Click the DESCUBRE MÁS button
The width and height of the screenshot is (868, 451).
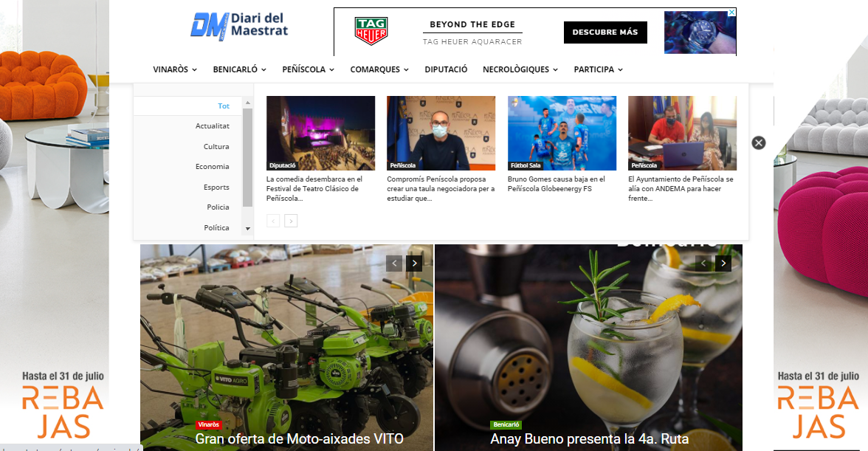605,32
